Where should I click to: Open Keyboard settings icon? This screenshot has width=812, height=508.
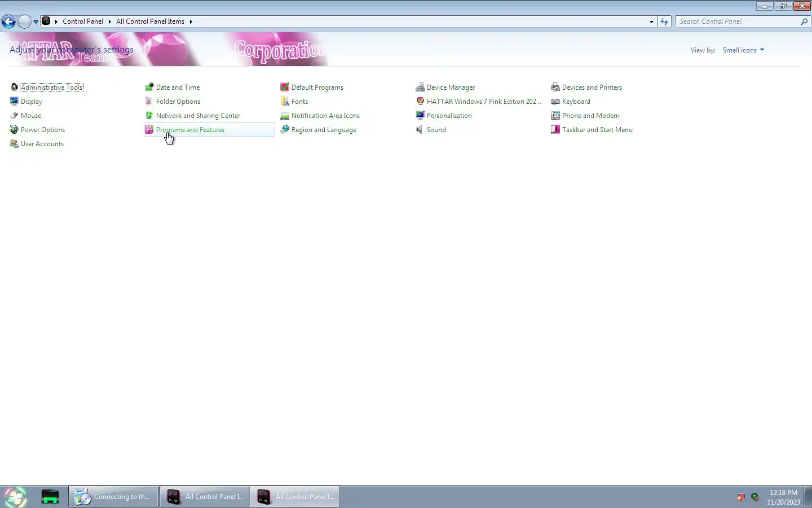[x=555, y=101]
